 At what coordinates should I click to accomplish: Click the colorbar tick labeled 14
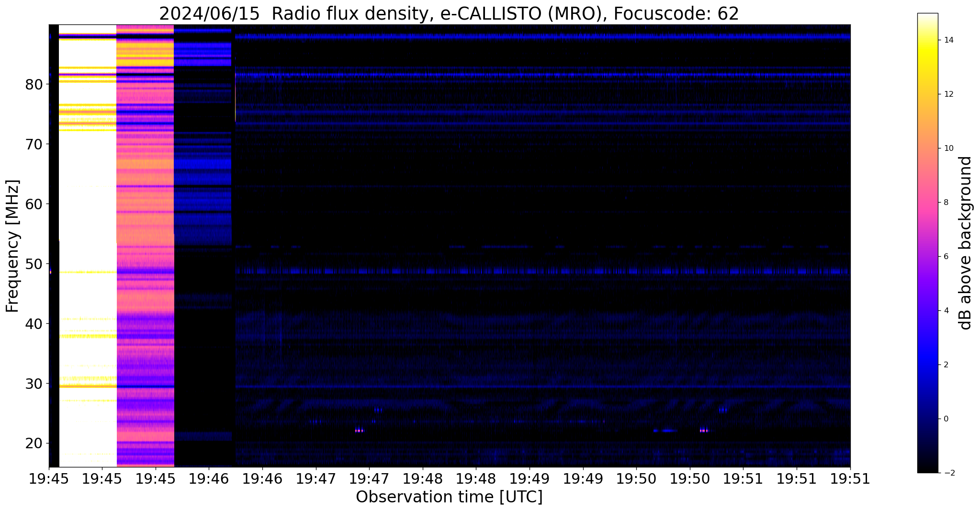pyautogui.click(x=948, y=40)
